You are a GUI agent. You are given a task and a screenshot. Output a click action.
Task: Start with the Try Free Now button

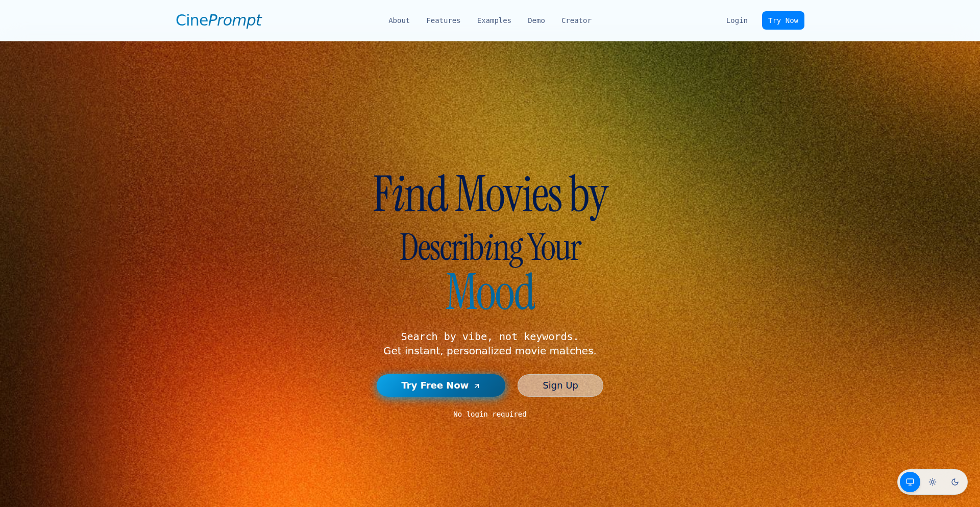[x=441, y=385]
